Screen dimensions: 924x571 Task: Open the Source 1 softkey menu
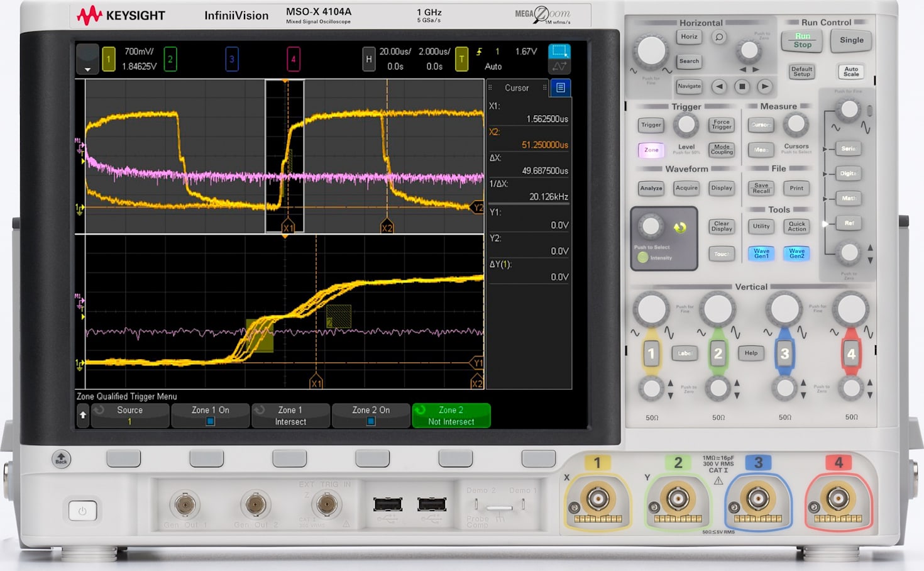tap(130, 415)
